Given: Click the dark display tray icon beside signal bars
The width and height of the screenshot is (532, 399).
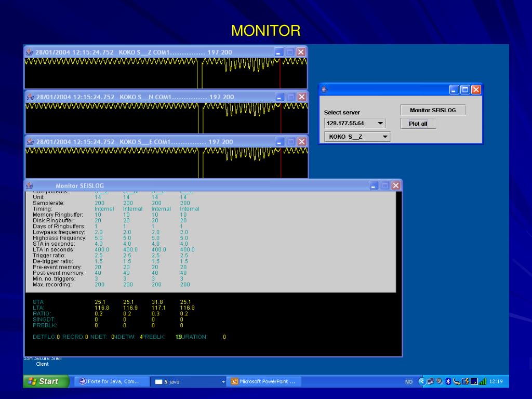Looking at the screenshot, I should [474, 381].
